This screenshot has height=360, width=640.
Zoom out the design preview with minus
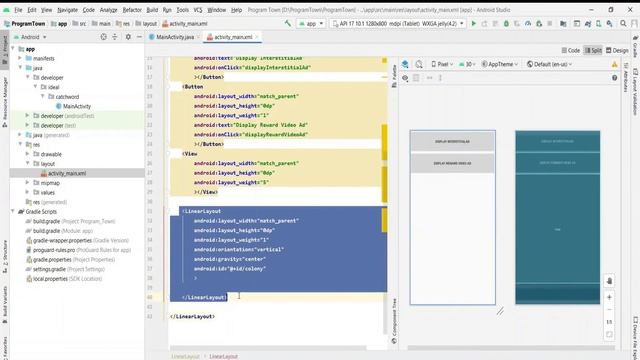coord(609,309)
